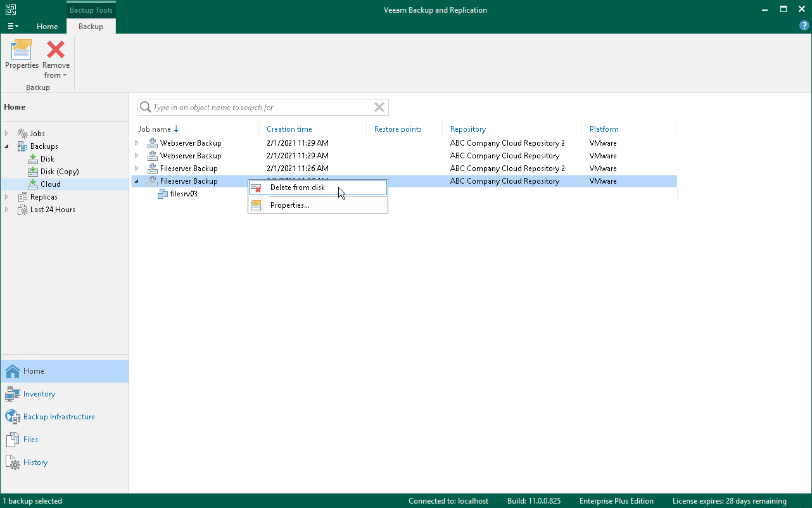Viewport: 812px width, 508px height.
Task: Expand the Replicas tree node
Action: (8, 197)
